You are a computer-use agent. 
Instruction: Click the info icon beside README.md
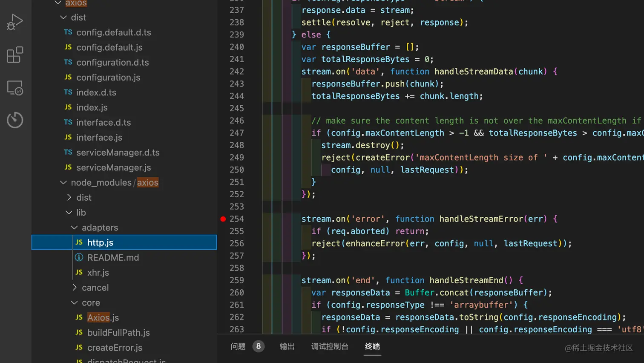(79, 257)
